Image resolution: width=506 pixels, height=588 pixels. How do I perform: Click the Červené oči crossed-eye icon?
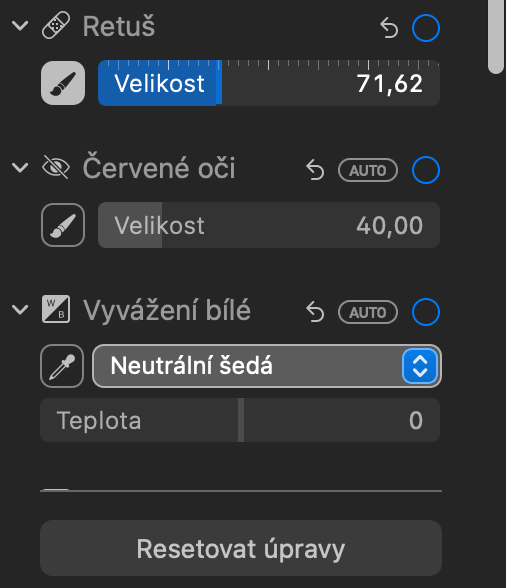(56, 167)
